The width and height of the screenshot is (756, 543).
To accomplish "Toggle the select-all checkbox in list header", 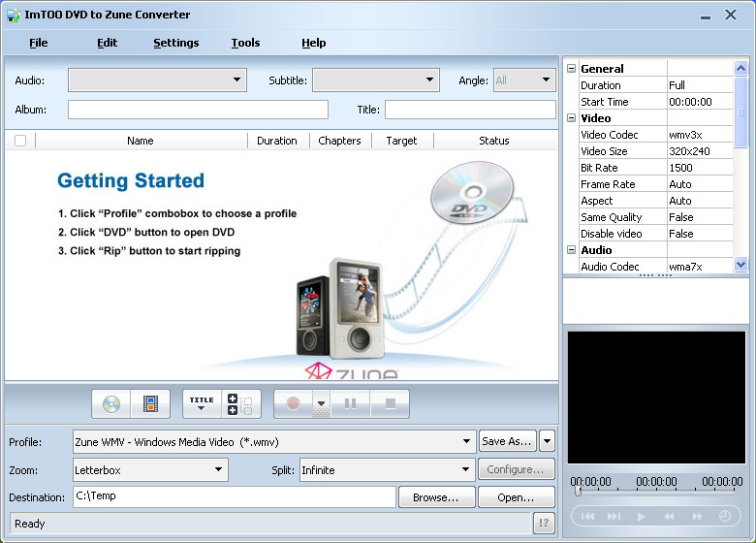I will click(x=20, y=141).
